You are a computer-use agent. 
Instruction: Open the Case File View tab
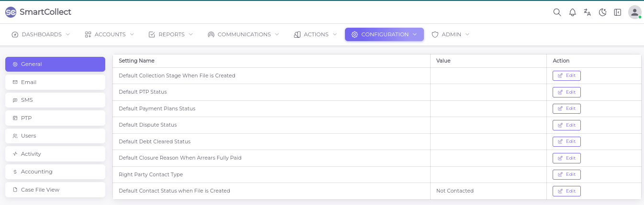(x=55, y=190)
